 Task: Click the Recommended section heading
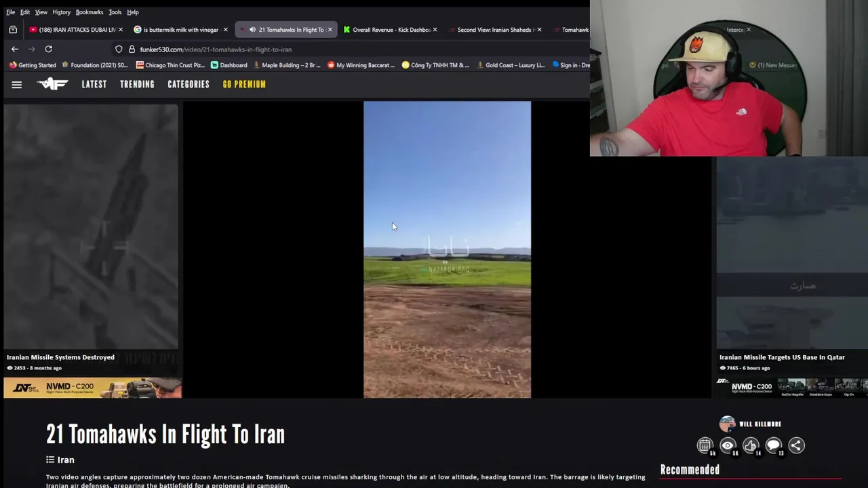coord(690,470)
